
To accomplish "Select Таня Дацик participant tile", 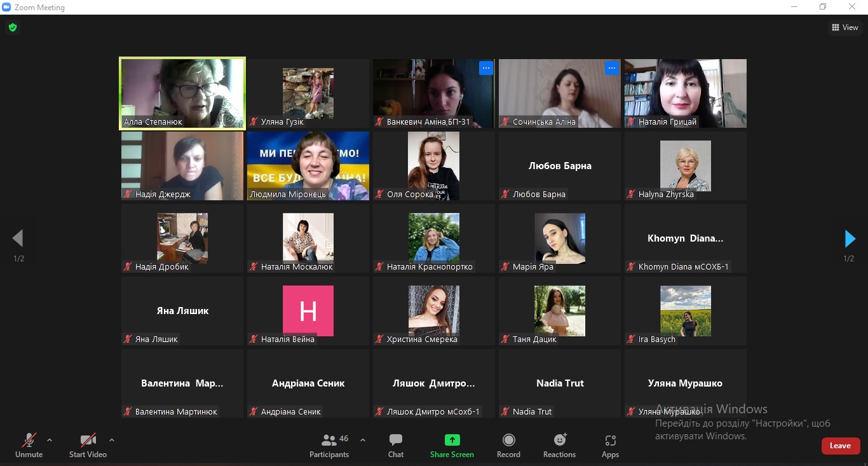I will click(560, 311).
